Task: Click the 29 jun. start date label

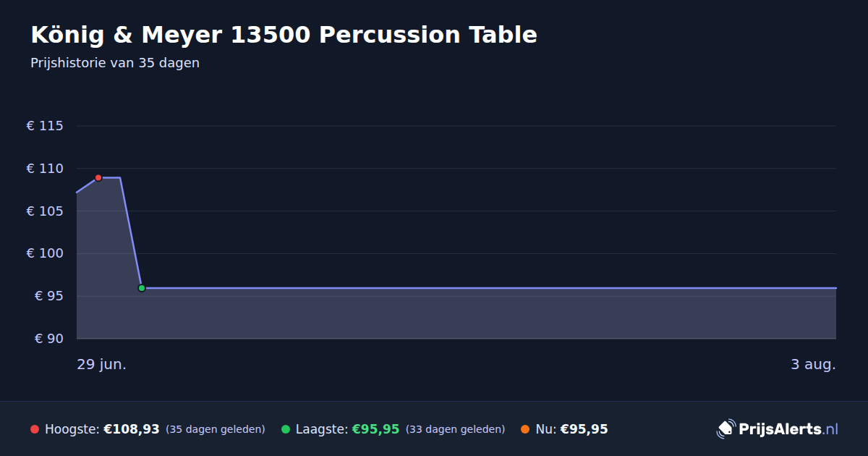Action: [x=101, y=365]
